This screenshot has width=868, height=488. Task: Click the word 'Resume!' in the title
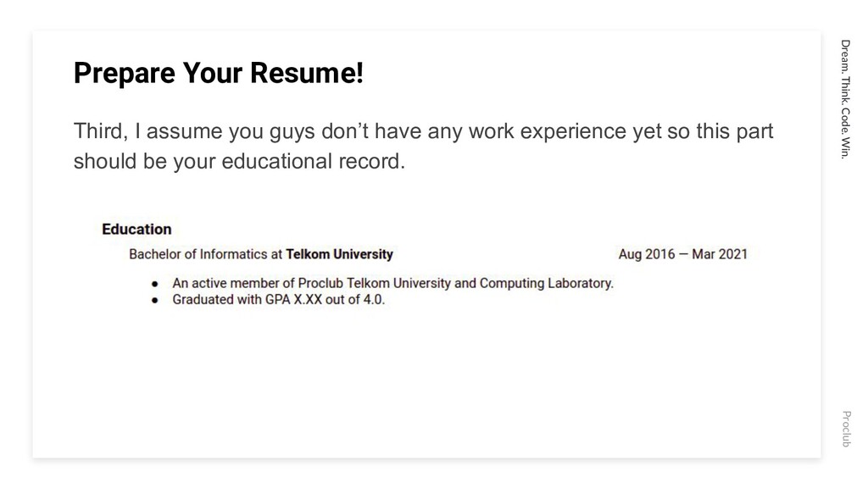(x=307, y=73)
